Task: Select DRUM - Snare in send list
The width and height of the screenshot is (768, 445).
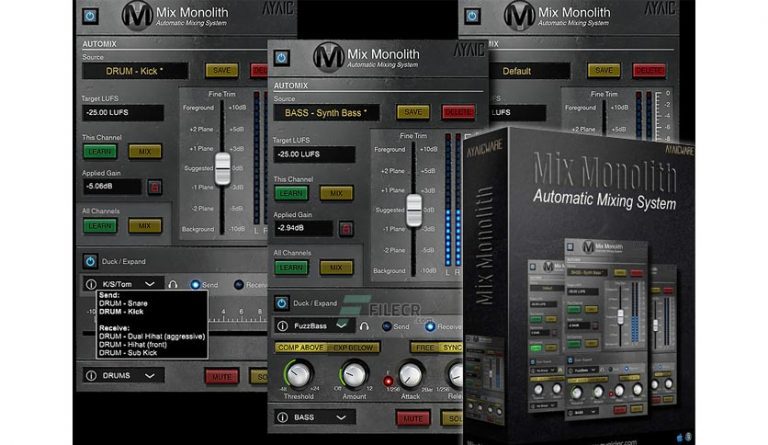Action: pos(124,305)
